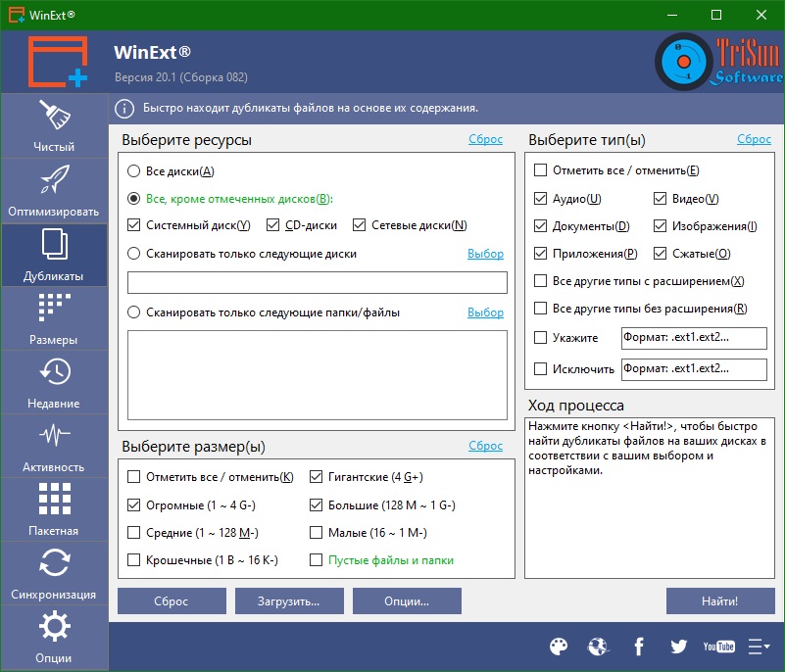Open the Активность pulse section

[54, 446]
